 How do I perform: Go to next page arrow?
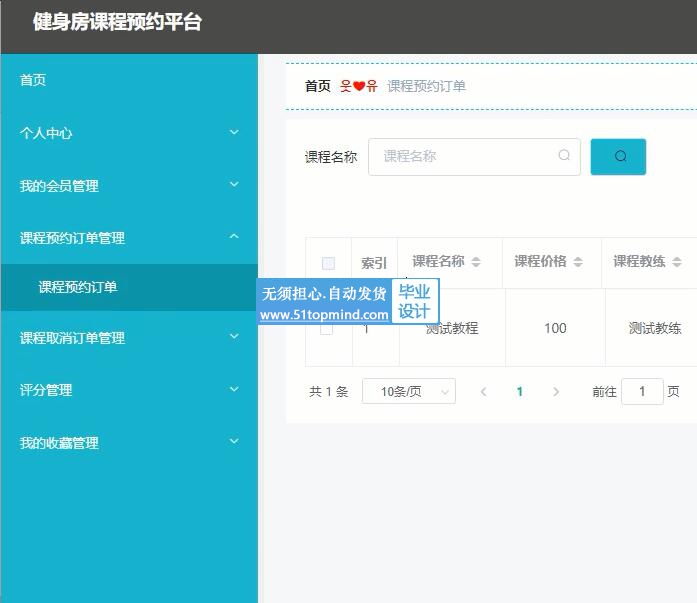(556, 391)
